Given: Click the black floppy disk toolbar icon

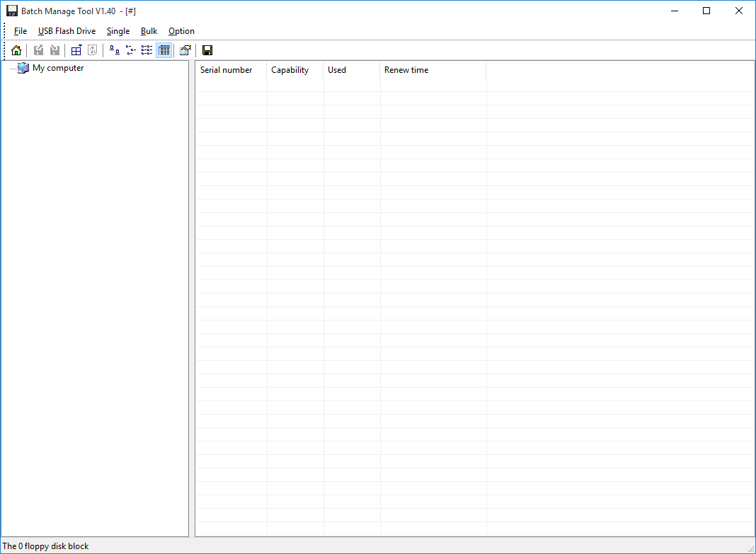Looking at the screenshot, I should point(207,50).
